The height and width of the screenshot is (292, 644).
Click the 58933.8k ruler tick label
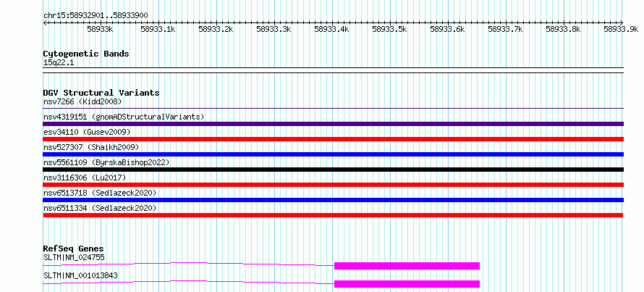click(x=563, y=29)
